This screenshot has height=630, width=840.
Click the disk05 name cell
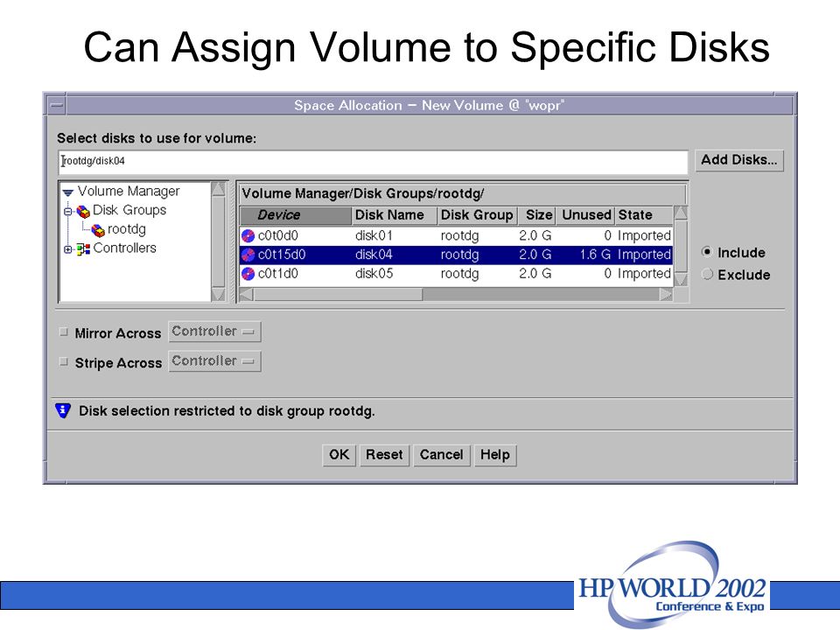374,274
